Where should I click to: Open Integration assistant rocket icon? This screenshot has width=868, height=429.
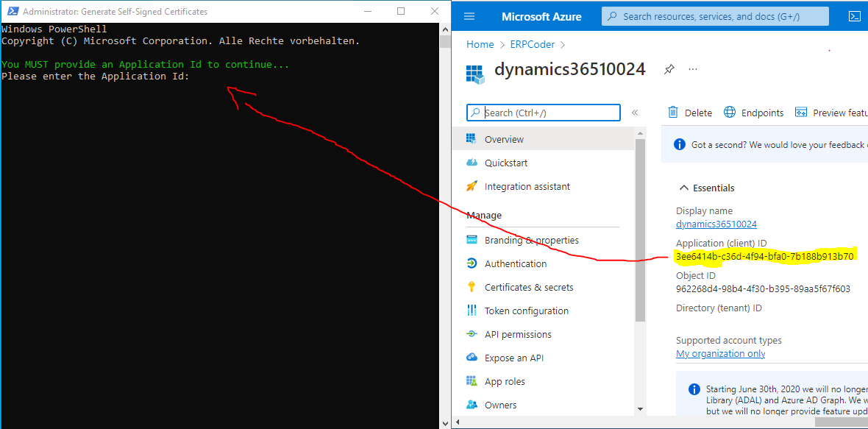[x=472, y=186]
